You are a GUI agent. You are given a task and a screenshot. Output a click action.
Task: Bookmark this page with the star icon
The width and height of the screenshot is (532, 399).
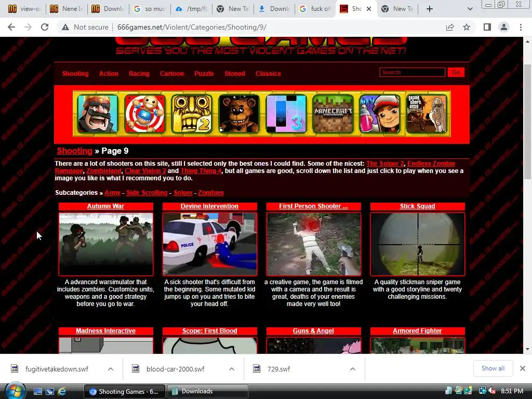point(467,27)
